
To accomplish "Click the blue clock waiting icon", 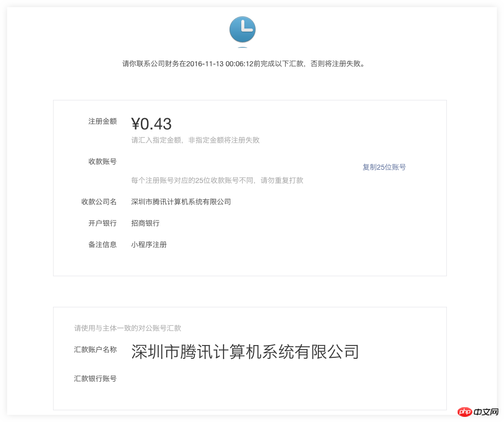I will tap(243, 29).
